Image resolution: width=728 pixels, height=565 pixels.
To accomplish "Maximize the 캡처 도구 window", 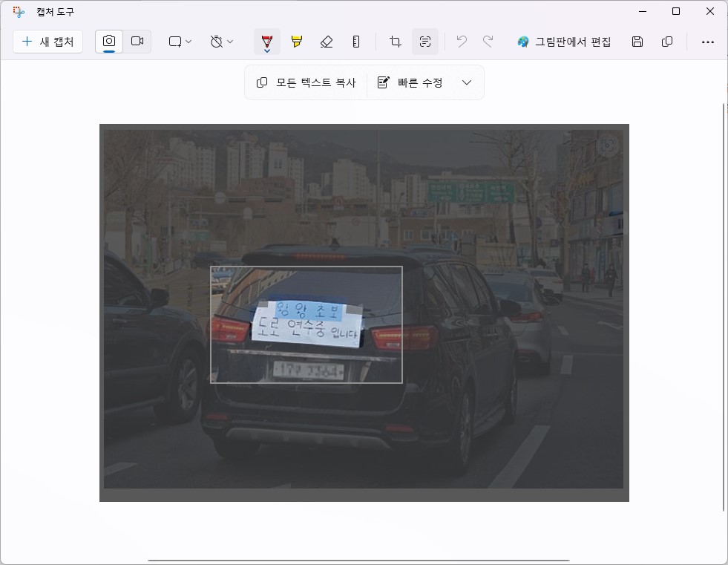I will [x=676, y=12].
